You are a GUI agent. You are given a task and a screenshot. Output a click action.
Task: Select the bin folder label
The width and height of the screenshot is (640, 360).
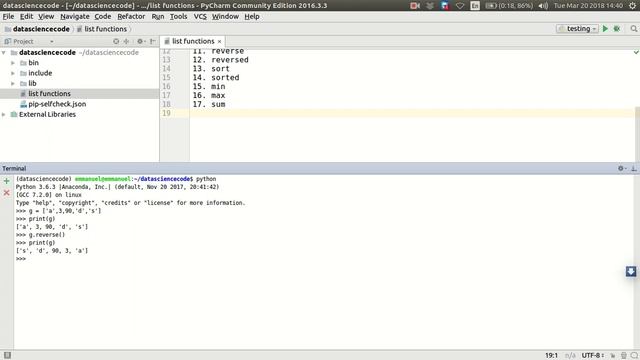click(33, 63)
